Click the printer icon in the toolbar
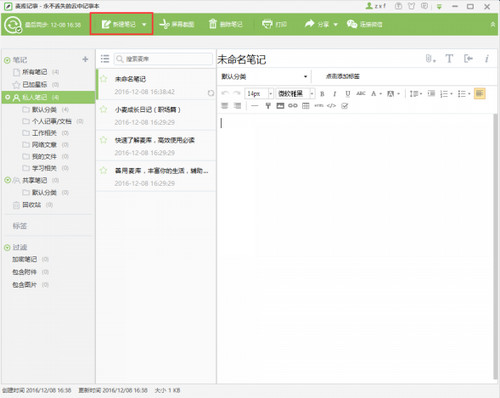Image resolution: width=500 pixels, height=398 pixels. tap(267, 24)
